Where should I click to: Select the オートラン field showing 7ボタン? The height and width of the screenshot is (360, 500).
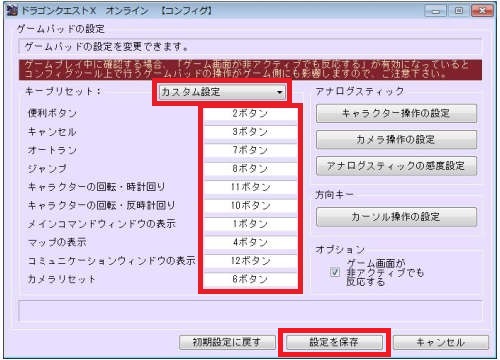pos(250,150)
